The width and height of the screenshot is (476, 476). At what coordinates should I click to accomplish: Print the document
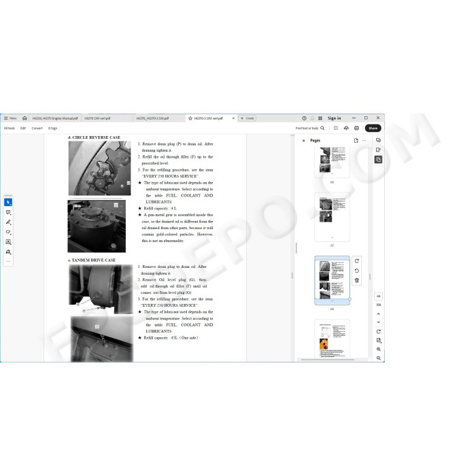[357, 128]
